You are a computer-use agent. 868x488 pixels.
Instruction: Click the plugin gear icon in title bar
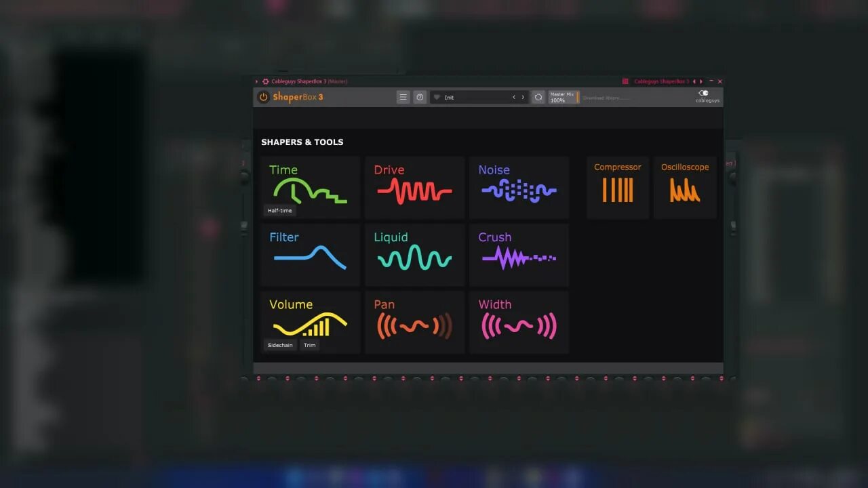click(x=266, y=81)
